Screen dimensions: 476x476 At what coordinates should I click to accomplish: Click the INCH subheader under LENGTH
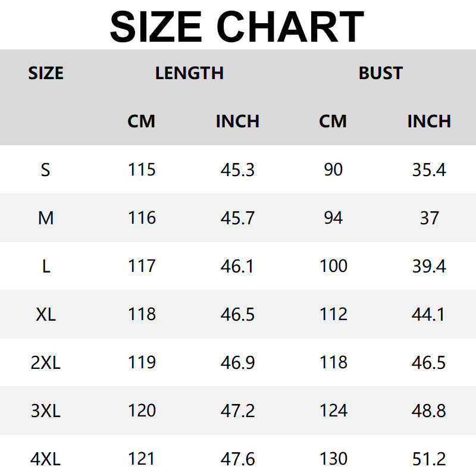point(237,121)
